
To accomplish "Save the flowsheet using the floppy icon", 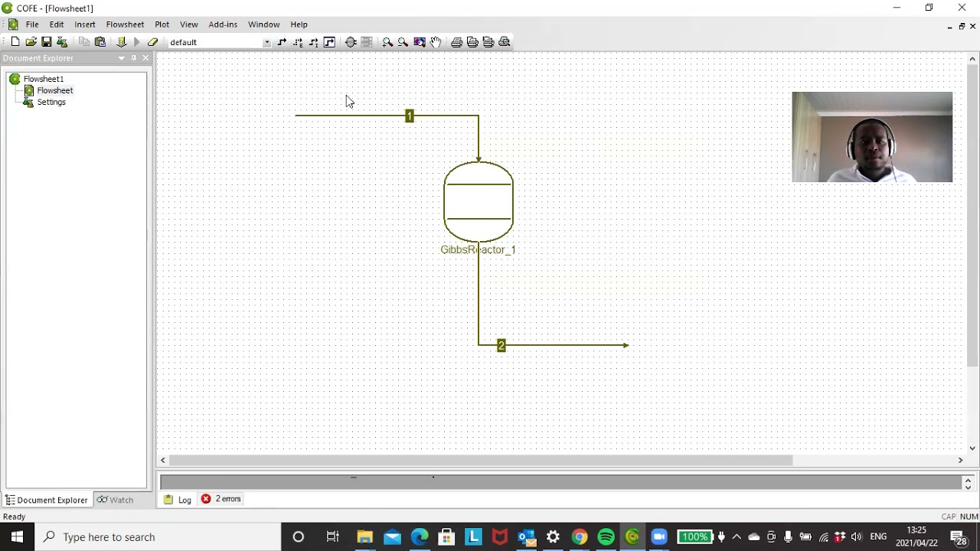I will tap(47, 42).
